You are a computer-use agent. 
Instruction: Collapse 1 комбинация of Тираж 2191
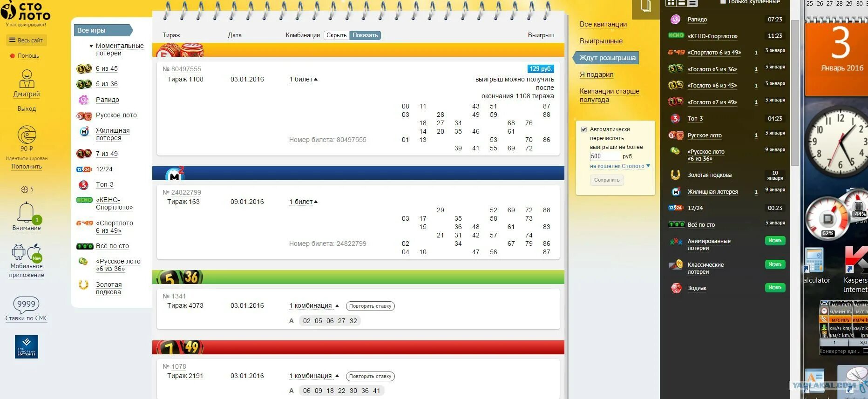[x=314, y=376]
